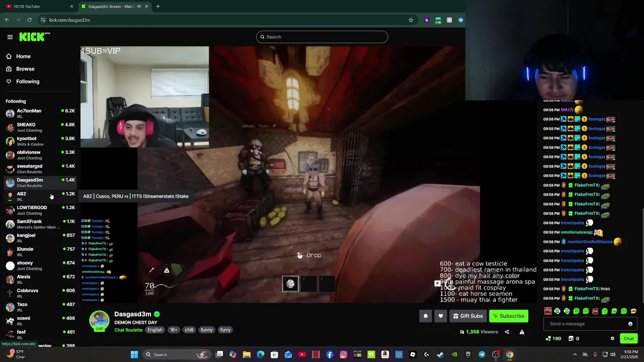Image resolution: width=644 pixels, height=362 pixels.
Task: Click the Gift Subs button
Action: point(468,316)
